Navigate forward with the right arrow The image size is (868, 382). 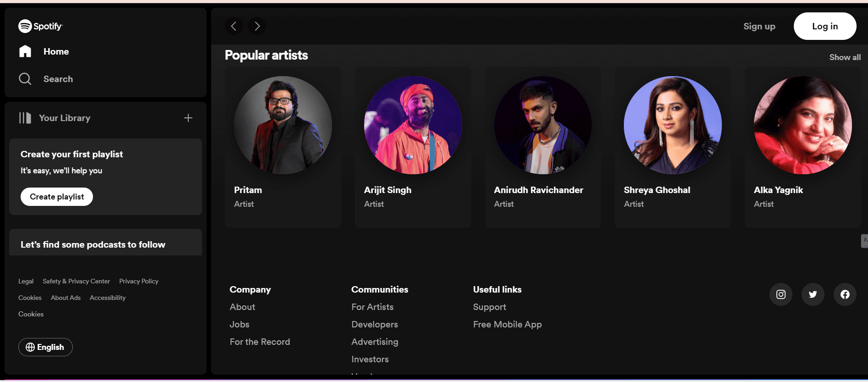pyautogui.click(x=257, y=26)
